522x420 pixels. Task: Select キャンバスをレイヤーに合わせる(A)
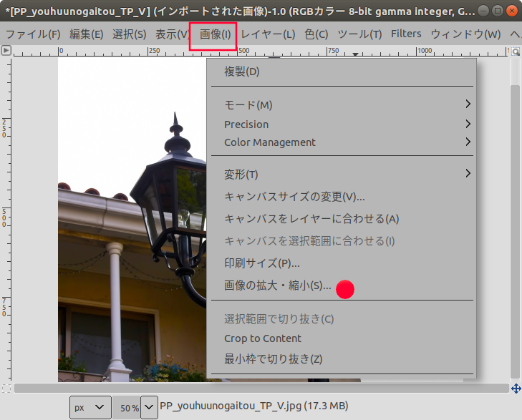[x=342, y=218]
